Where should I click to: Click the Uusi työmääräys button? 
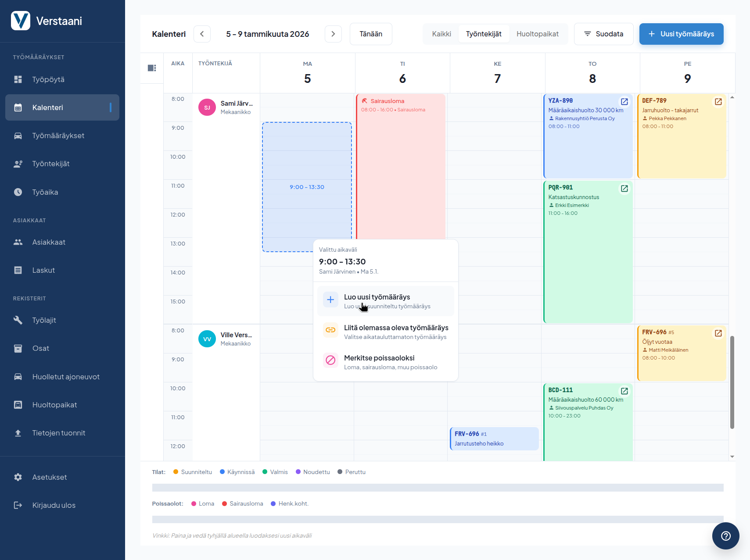[x=681, y=34]
